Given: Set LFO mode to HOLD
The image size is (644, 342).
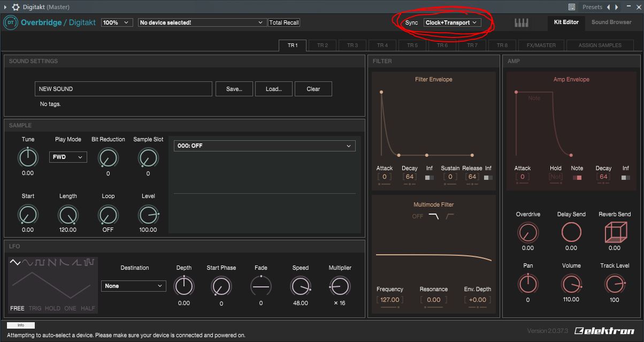Looking at the screenshot, I should (52, 308).
